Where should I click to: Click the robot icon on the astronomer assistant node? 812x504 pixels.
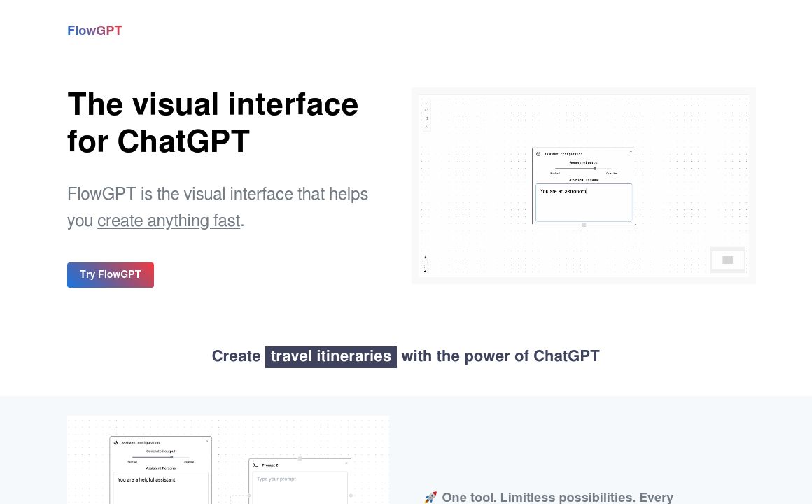click(538, 153)
